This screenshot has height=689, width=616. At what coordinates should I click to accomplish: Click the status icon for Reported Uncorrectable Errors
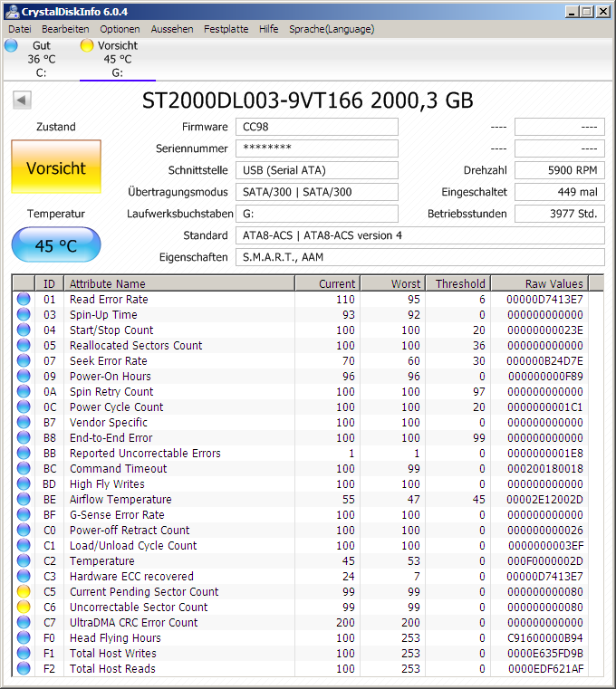point(24,453)
